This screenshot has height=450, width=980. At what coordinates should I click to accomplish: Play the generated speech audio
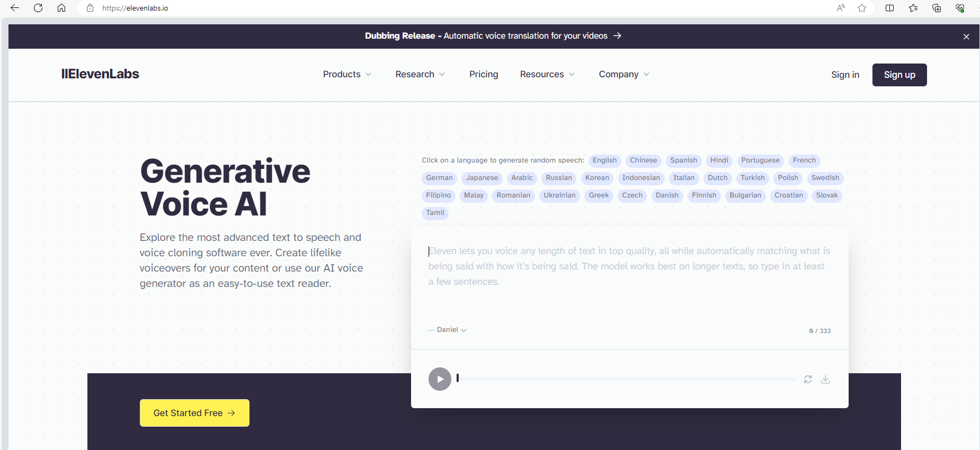440,379
